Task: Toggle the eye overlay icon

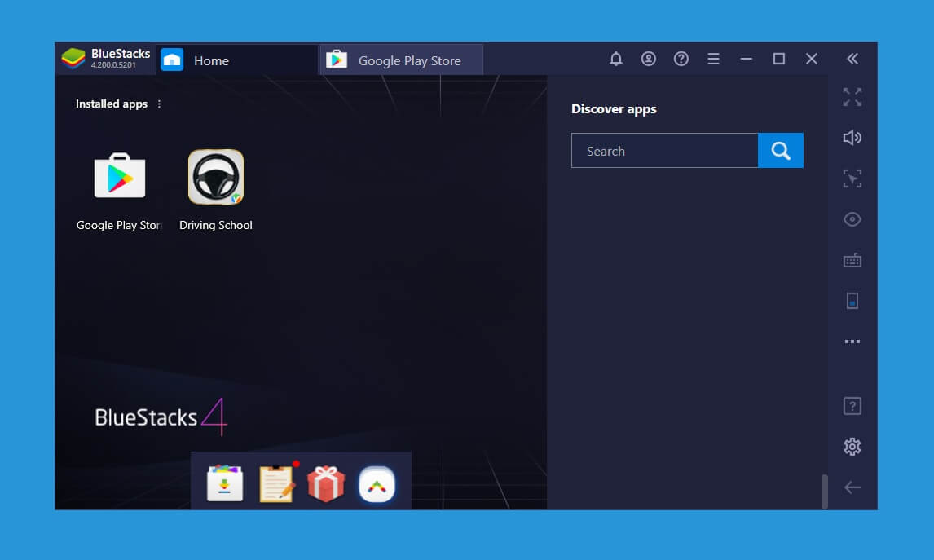Action: (852, 219)
